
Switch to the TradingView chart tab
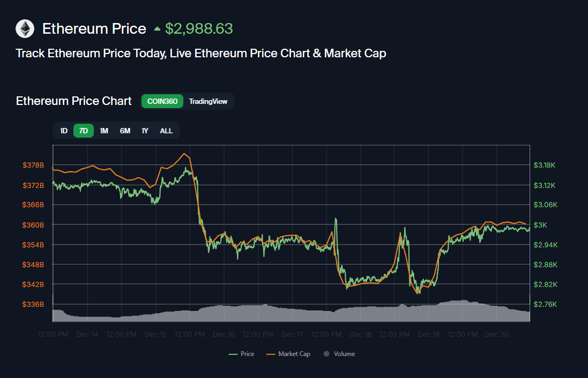pos(209,101)
